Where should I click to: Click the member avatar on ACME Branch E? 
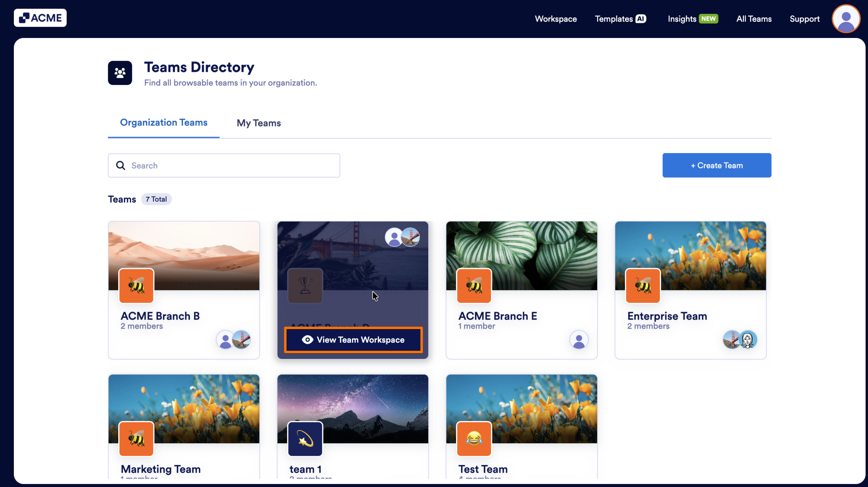tap(579, 340)
